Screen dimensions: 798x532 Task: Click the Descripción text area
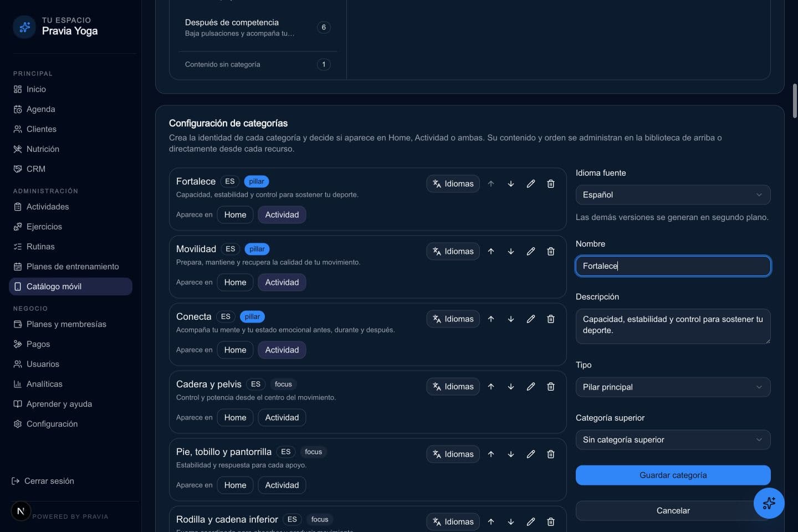pos(673,326)
